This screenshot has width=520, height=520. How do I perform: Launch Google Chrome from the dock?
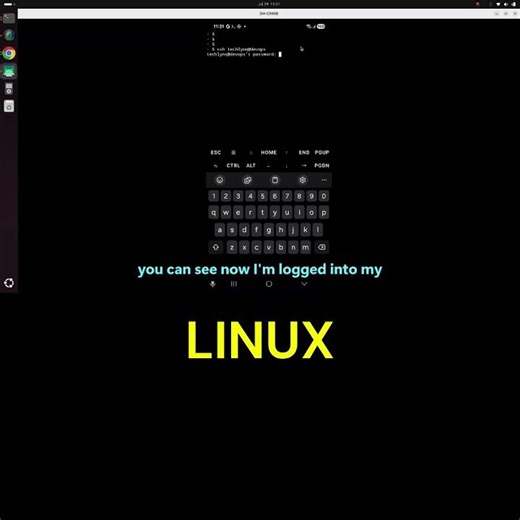coord(9,53)
